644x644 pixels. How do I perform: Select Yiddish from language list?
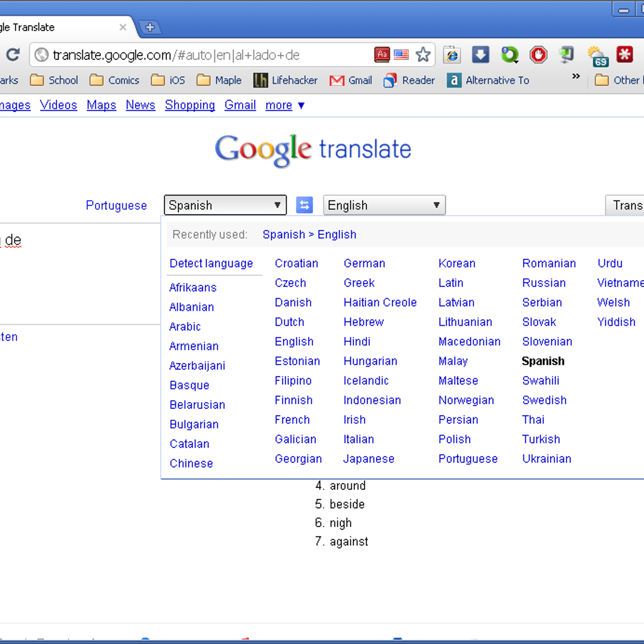616,322
